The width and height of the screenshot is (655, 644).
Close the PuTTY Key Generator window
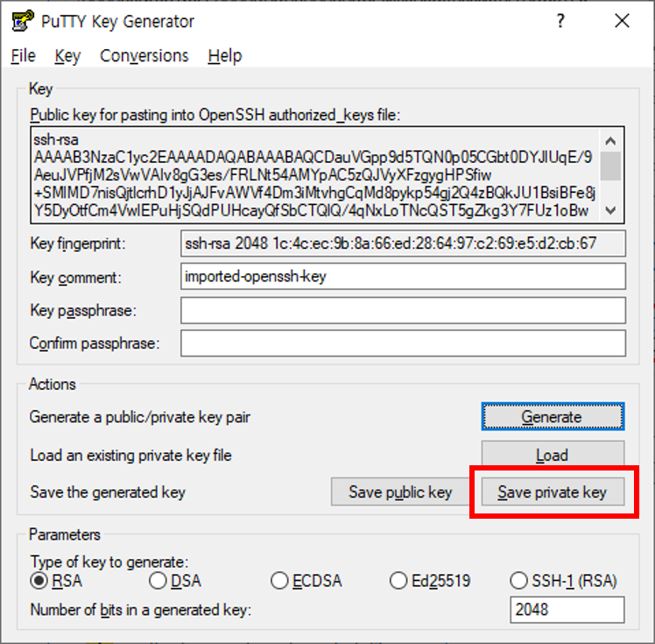622,21
